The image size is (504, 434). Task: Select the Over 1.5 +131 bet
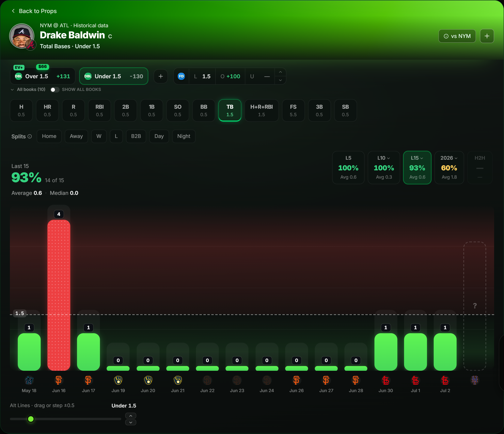pyautogui.click(x=43, y=76)
